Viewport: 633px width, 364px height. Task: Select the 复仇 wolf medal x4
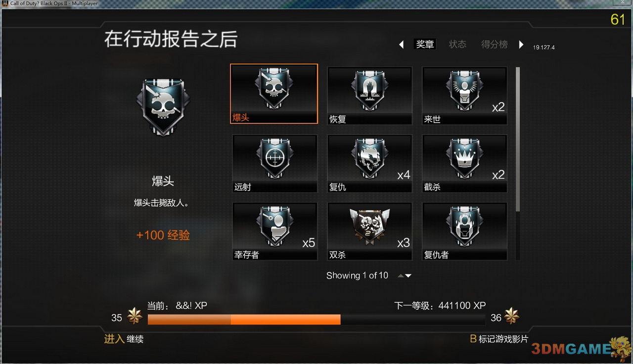coord(369,163)
